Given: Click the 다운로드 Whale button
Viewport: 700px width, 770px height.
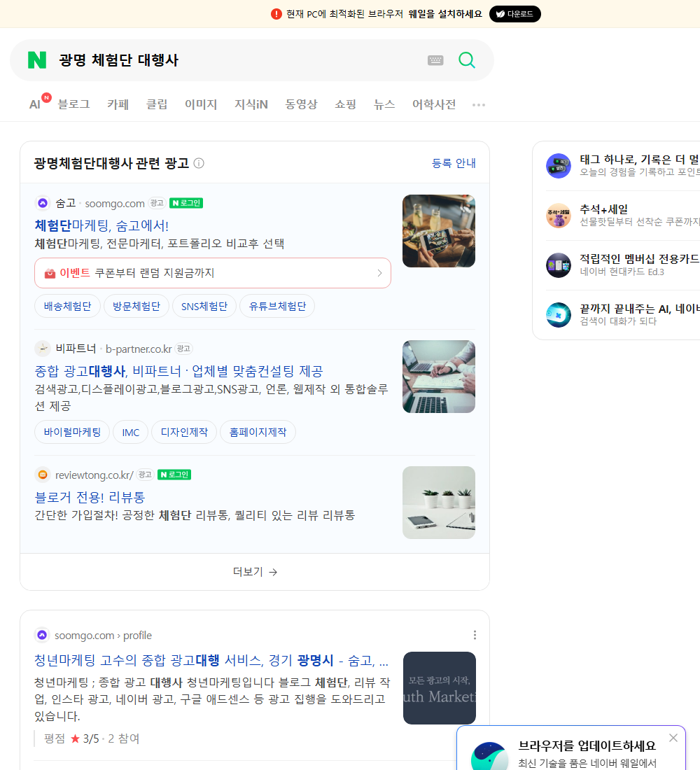Looking at the screenshot, I should point(514,14).
